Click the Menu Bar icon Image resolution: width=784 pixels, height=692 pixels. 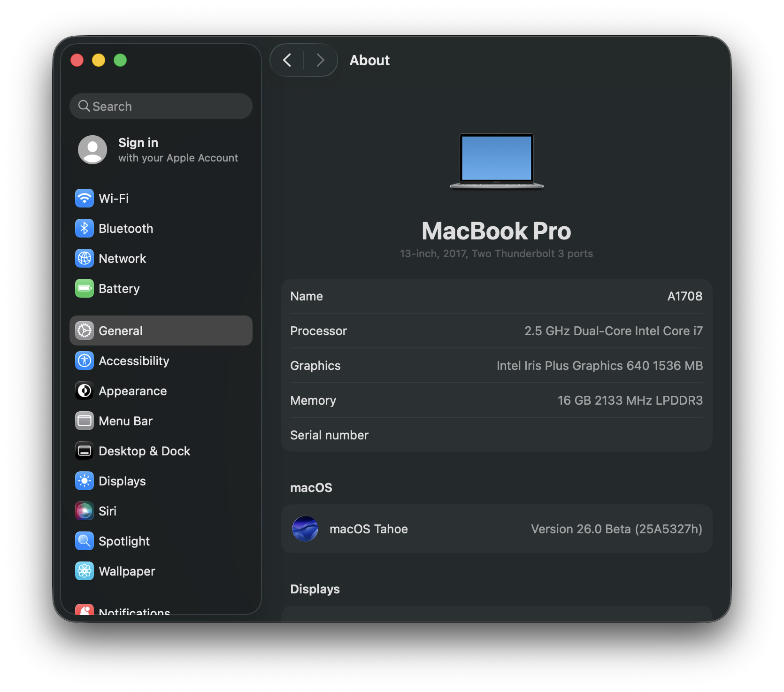click(x=85, y=421)
